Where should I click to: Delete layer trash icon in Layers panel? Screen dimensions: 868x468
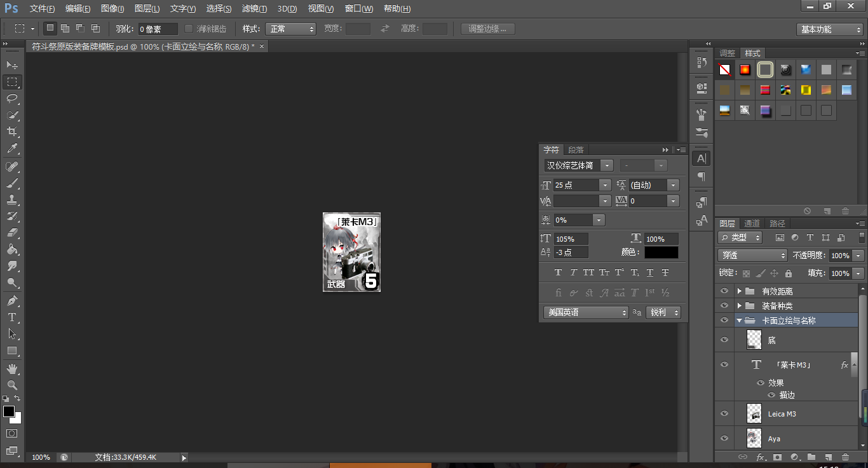tap(845, 457)
